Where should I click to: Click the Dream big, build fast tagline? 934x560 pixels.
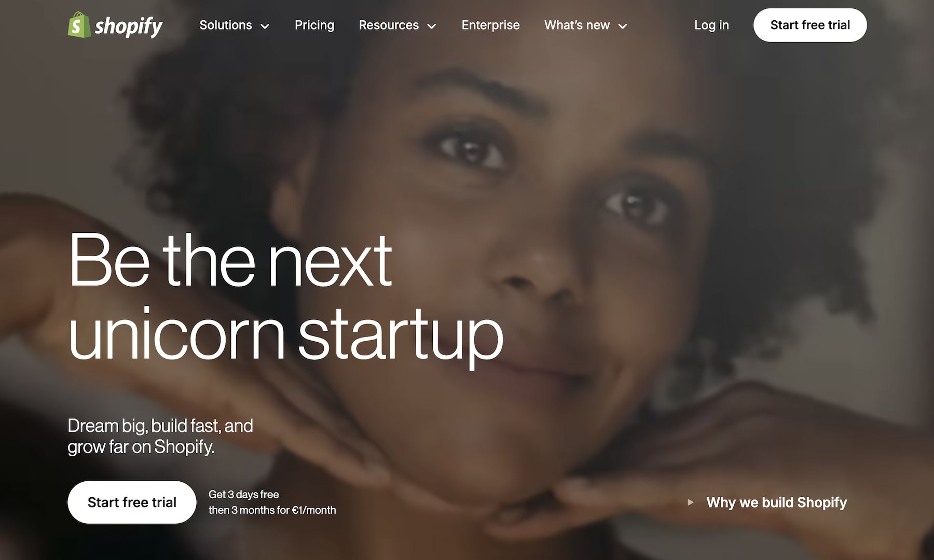tap(160, 436)
